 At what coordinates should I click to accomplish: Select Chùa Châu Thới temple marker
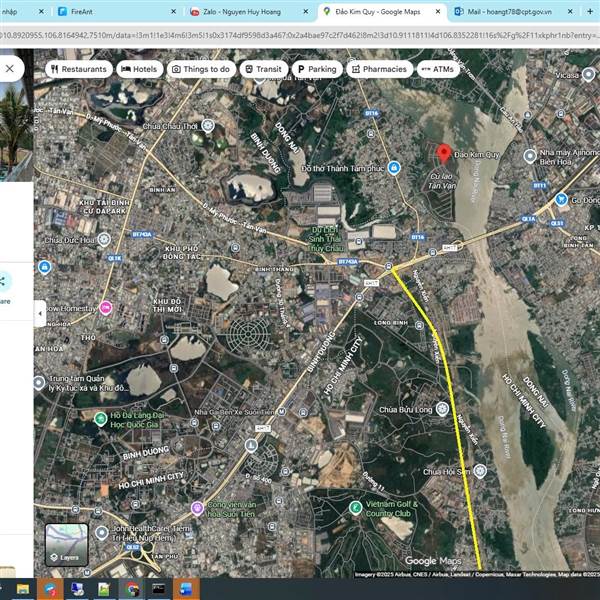(208, 126)
